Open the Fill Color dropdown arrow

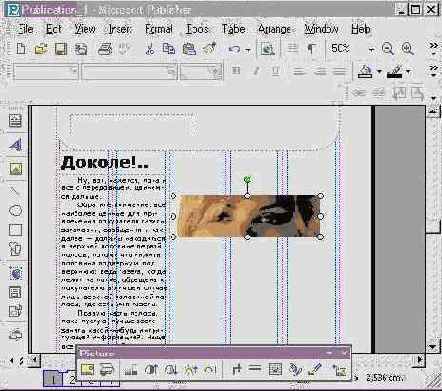379,71
